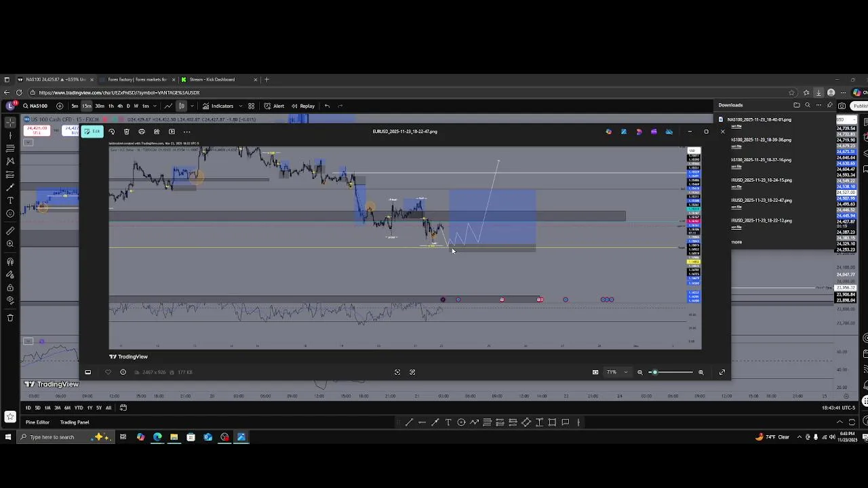The width and height of the screenshot is (868, 488).
Task: Start bar Replay mode
Action: tap(303, 106)
